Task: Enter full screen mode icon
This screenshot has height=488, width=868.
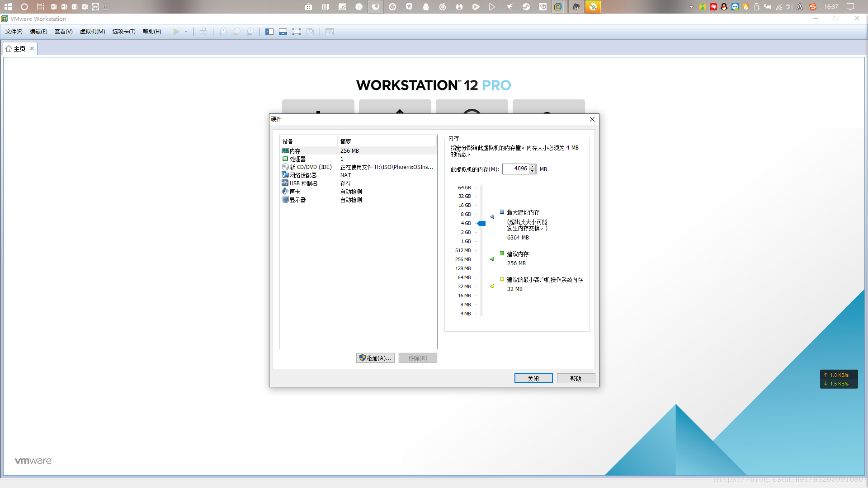Action: tap(297, 32)
